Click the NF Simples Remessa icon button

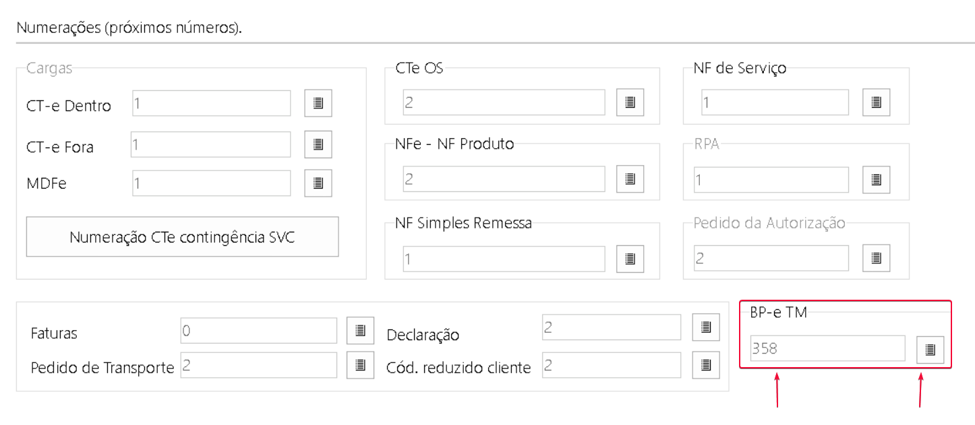(x=630, y=258)
